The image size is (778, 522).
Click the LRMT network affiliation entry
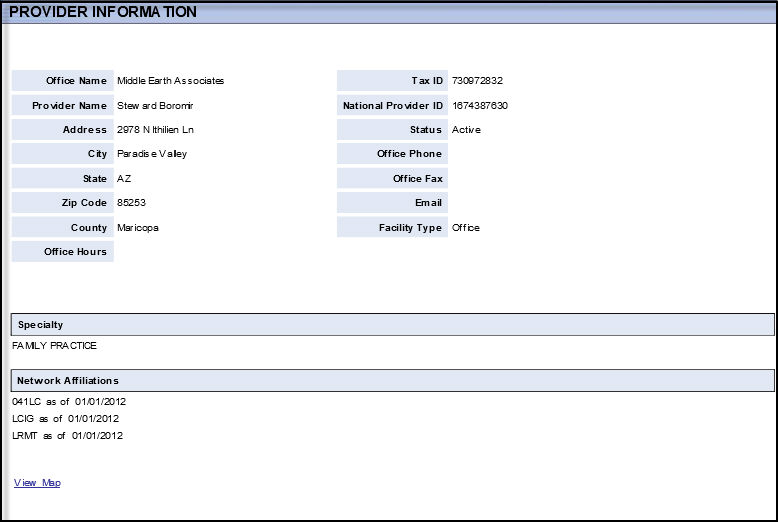(x=67, y=435)
